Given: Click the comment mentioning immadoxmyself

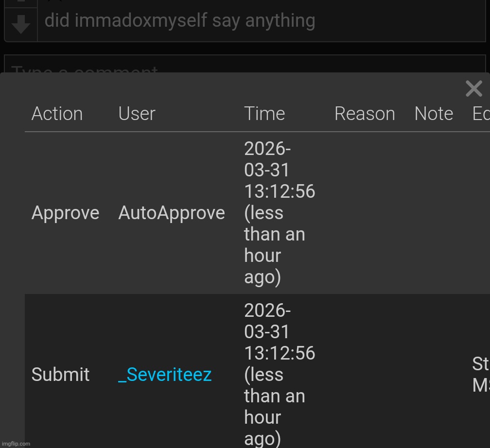Looking at the screenshot, I should [x=180, y=21].
